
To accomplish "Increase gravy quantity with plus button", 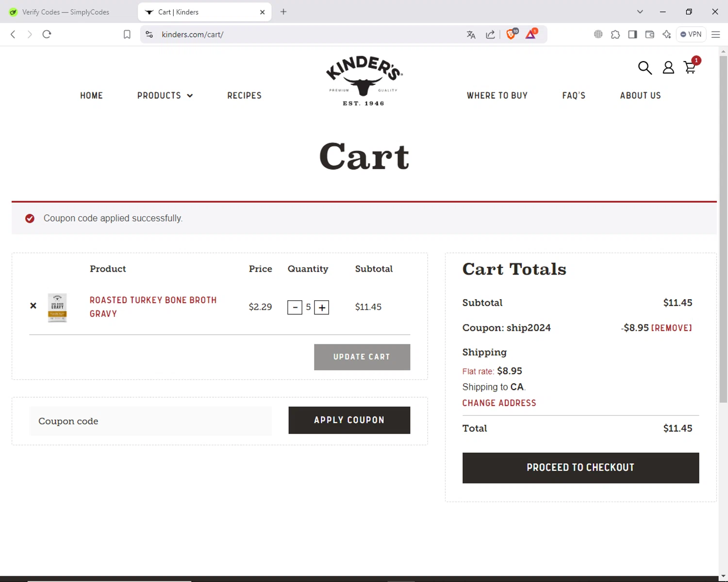I will click(322, 307).
